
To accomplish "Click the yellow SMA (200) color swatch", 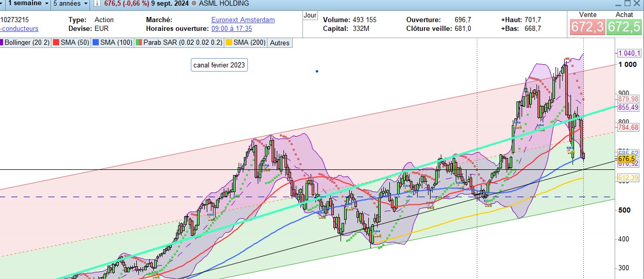I will (x=229, y=43).
